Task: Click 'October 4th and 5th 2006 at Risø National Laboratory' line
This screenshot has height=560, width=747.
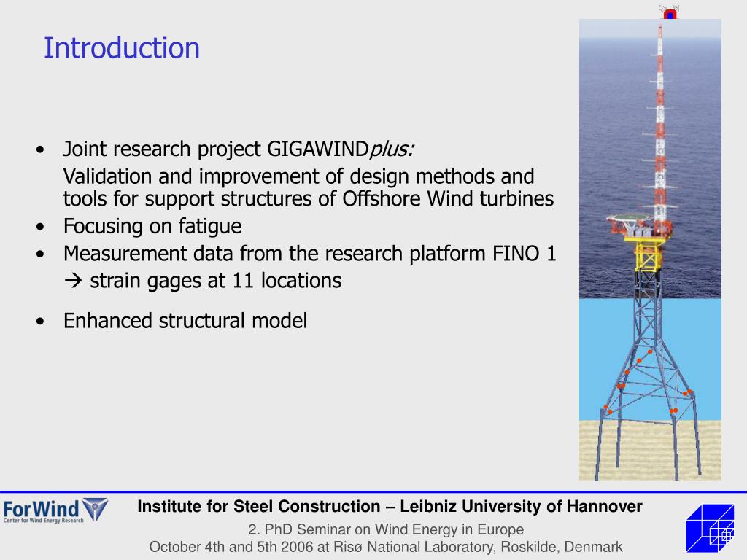Action: point(386,547)
